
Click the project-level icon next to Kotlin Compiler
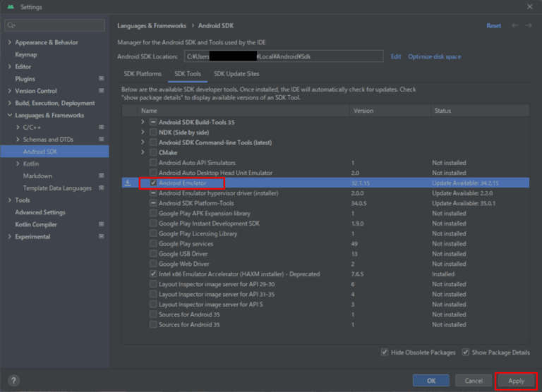[102, 225]
